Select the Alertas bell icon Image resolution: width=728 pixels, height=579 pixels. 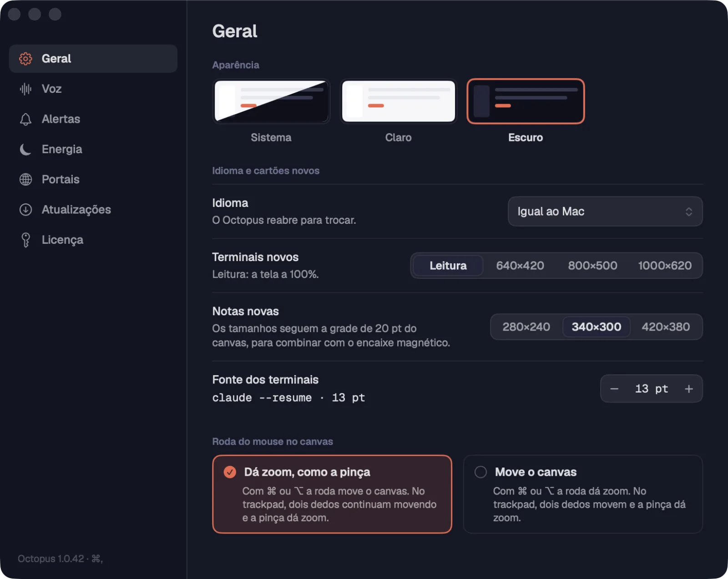(25, 119)
